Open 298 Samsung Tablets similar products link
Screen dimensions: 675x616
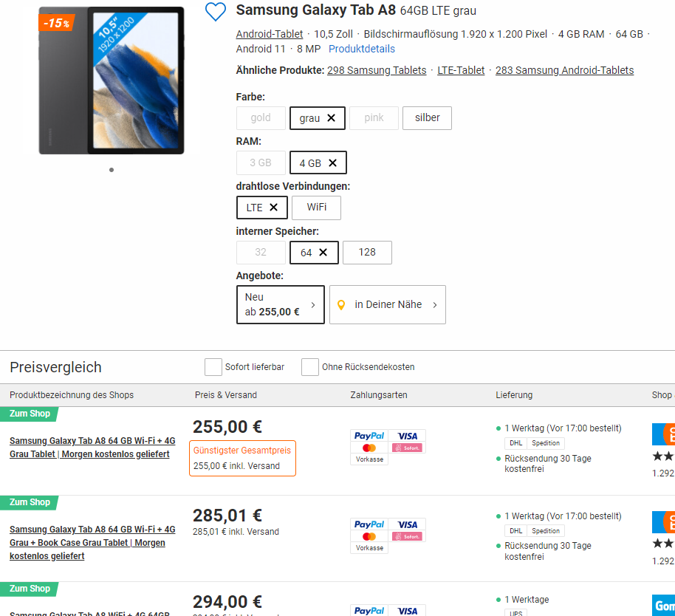377,70
